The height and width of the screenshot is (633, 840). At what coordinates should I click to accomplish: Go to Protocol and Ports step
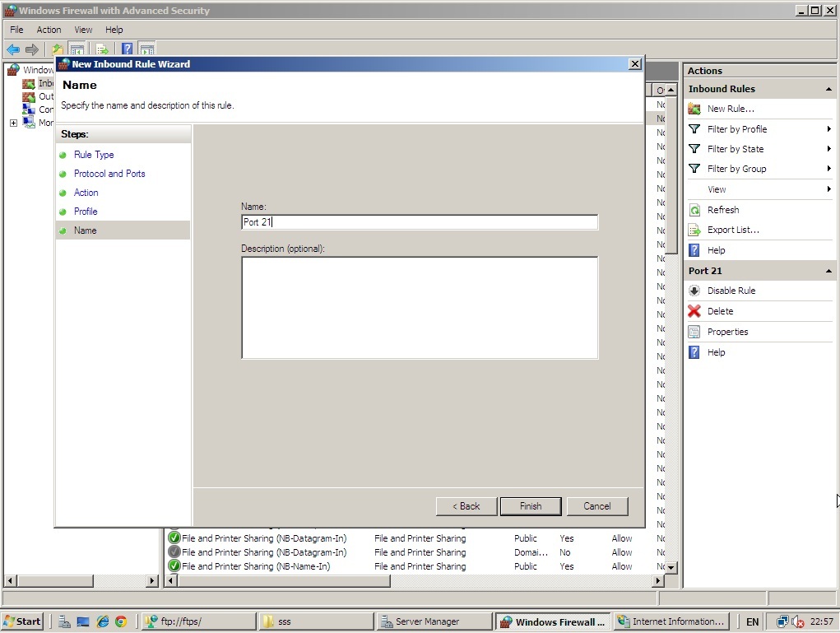tap(109, 174)
